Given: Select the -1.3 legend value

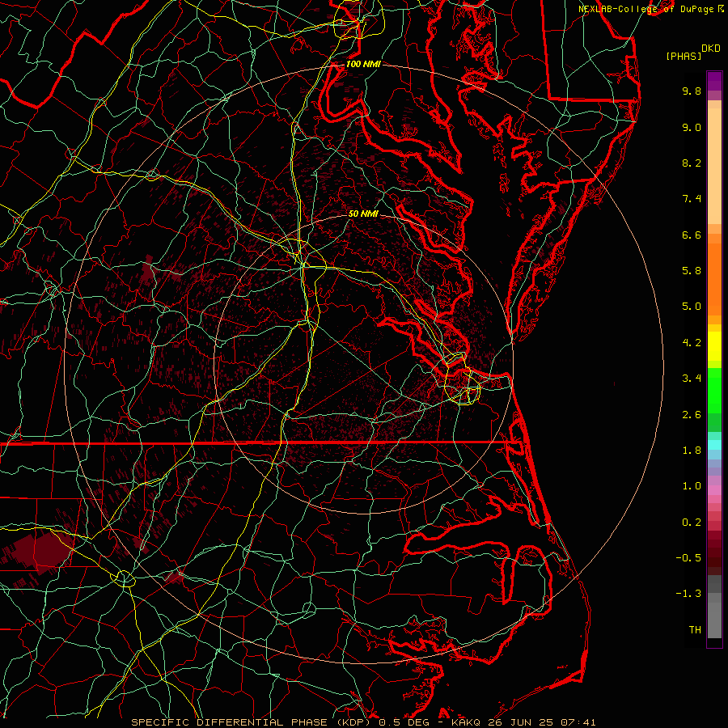Looking at the screenshot, I should click(688, 594).
